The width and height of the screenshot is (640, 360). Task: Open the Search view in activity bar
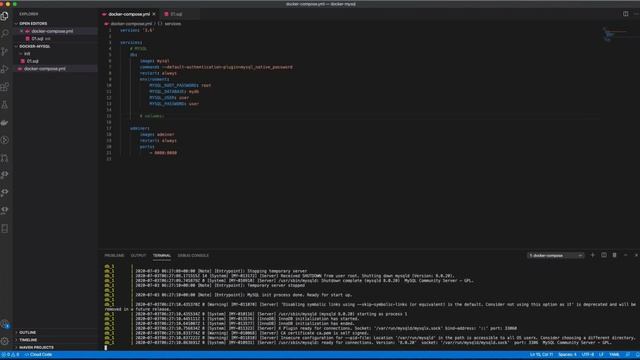pos(5,33)
